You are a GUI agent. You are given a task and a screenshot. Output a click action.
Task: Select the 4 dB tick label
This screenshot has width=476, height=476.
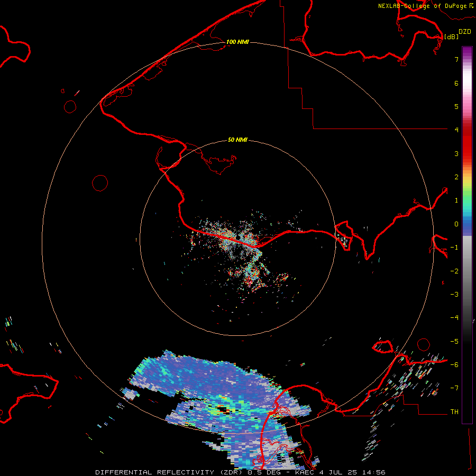[x=456, y=130]
